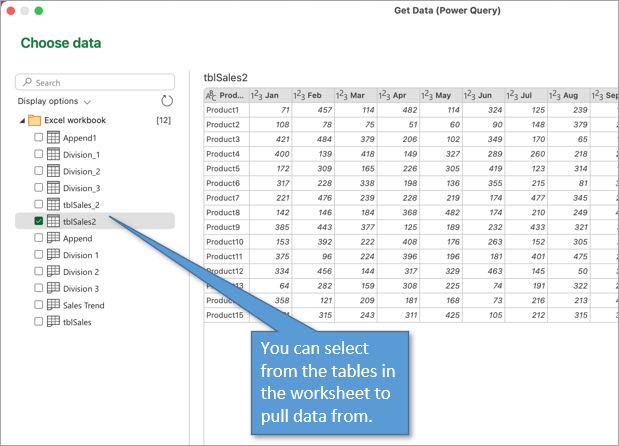Click the Jul column header
The height and width of the screenshot is (446, 619).
coord(526,95)
